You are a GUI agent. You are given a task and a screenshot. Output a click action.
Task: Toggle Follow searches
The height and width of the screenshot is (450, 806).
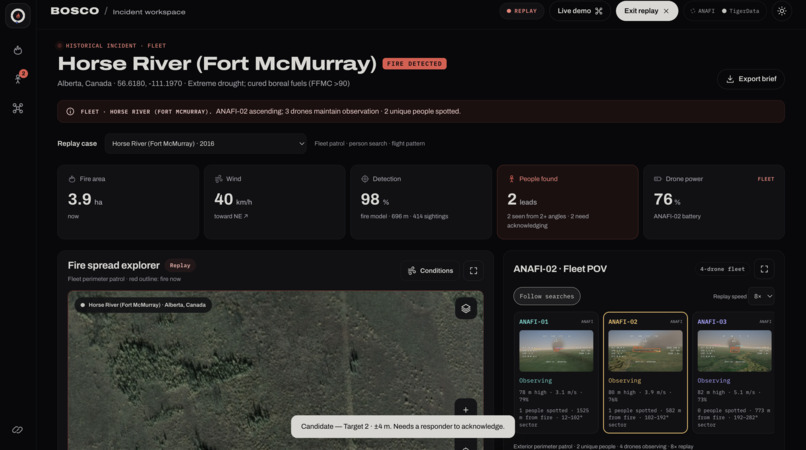click(546, 296)
